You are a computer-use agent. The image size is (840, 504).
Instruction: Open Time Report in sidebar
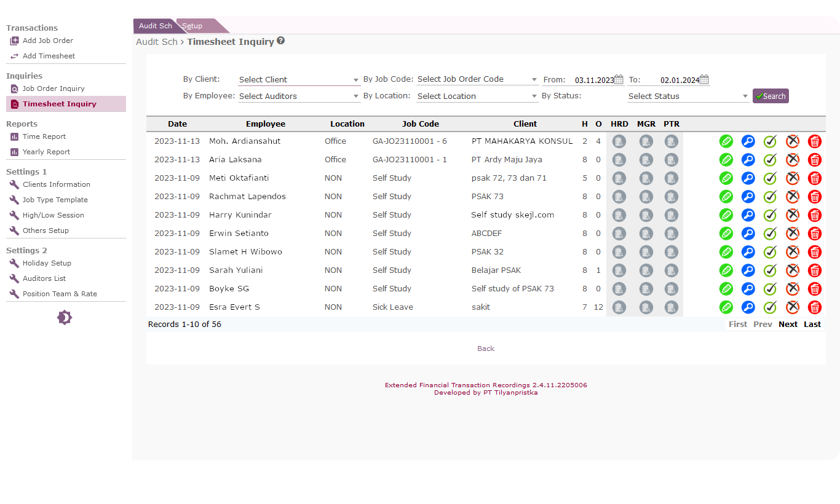point(44,136)
